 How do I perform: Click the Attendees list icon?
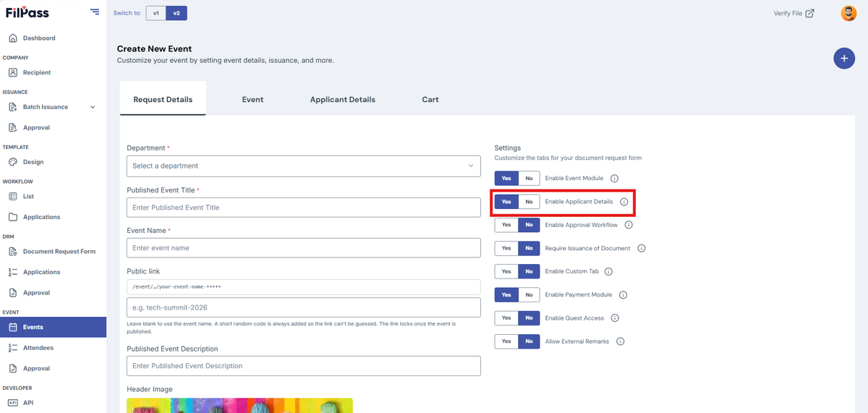[x=13, y=348]
